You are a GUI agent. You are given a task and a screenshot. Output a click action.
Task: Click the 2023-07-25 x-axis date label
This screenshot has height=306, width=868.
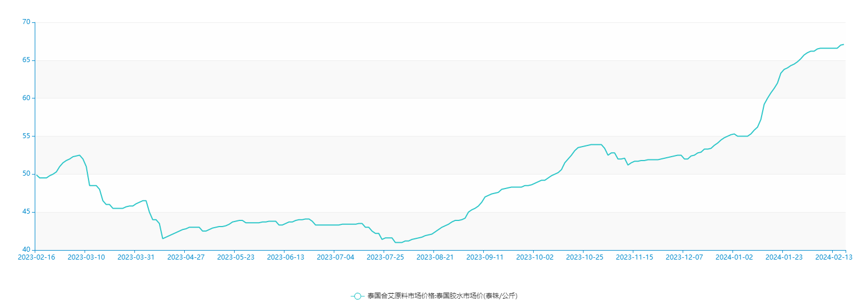tap(385, 257)
